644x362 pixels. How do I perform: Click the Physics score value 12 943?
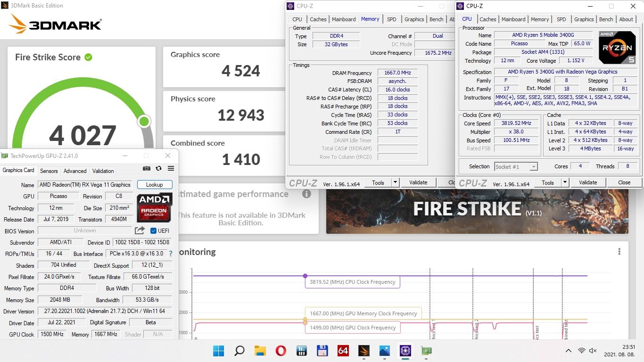click(241, 115)
